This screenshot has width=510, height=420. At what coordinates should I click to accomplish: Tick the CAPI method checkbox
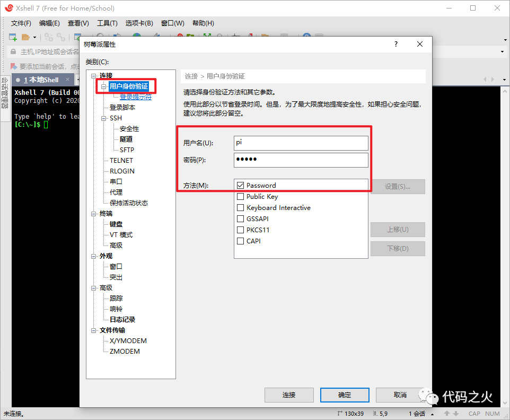click(240, 241)
